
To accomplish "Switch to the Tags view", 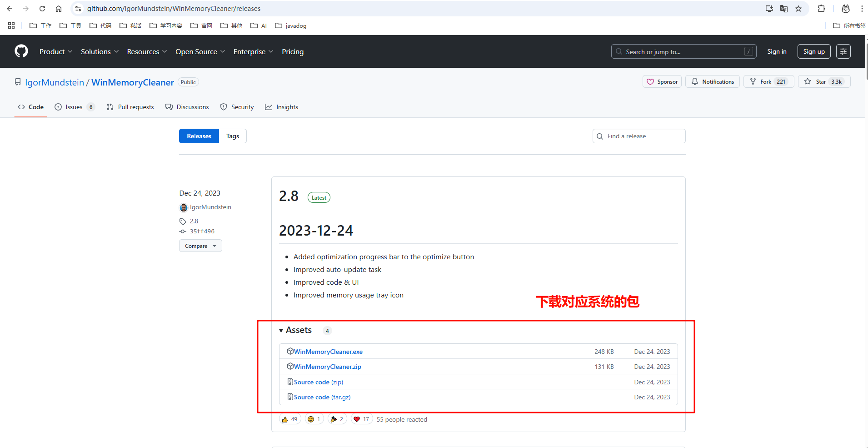I will coord(233,136).
